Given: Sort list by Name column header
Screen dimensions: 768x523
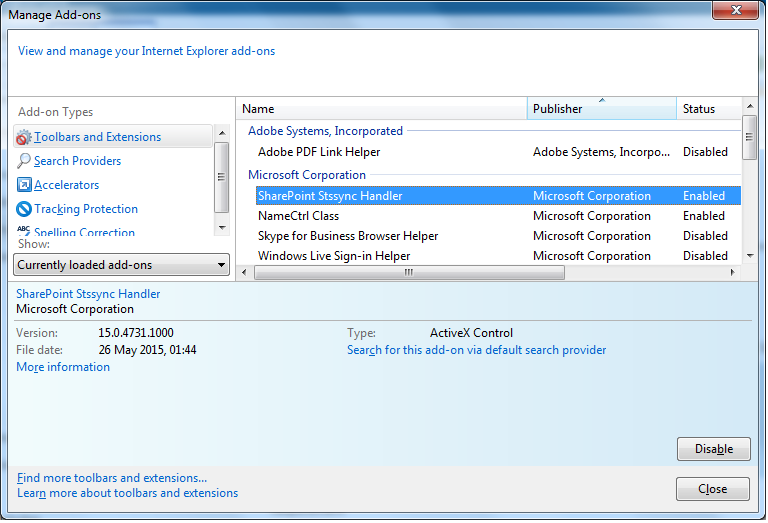Looking at the screenshot, I should pos(382,109).
